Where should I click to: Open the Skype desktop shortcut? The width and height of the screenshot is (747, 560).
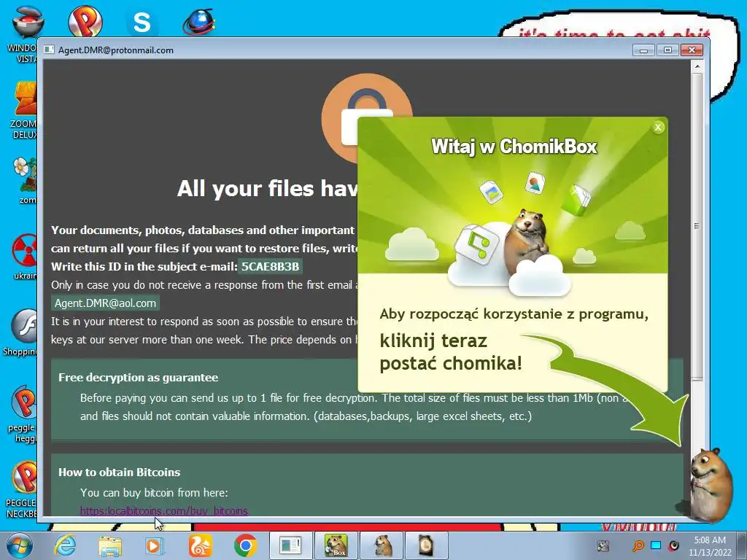pos(142,23)
